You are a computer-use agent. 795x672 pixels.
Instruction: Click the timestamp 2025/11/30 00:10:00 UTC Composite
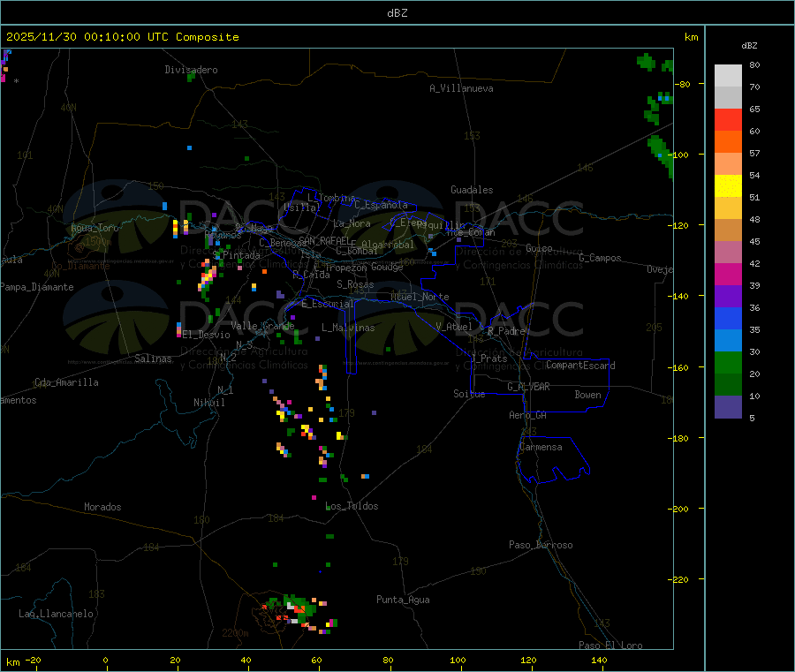click(122, 37)
